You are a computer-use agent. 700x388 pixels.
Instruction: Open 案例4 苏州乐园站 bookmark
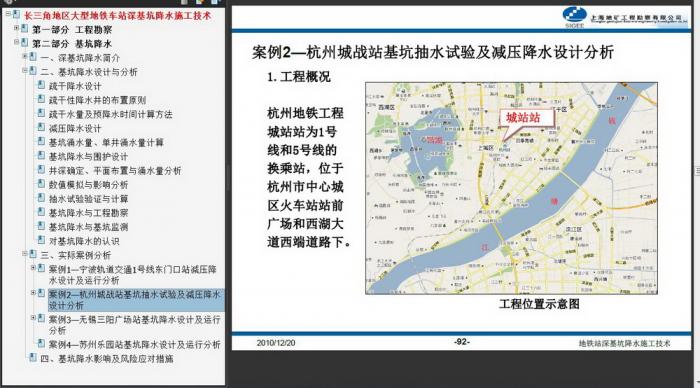pyautogui.click(x=134, y=345)
